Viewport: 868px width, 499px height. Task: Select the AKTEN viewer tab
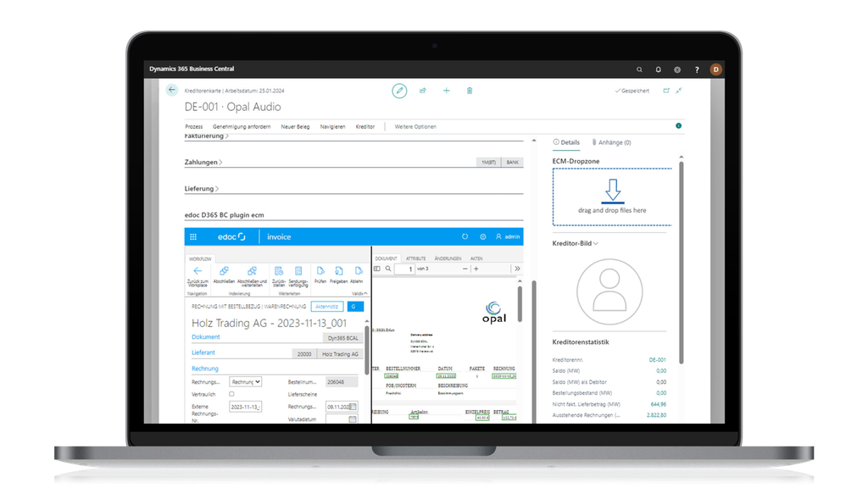476,258
